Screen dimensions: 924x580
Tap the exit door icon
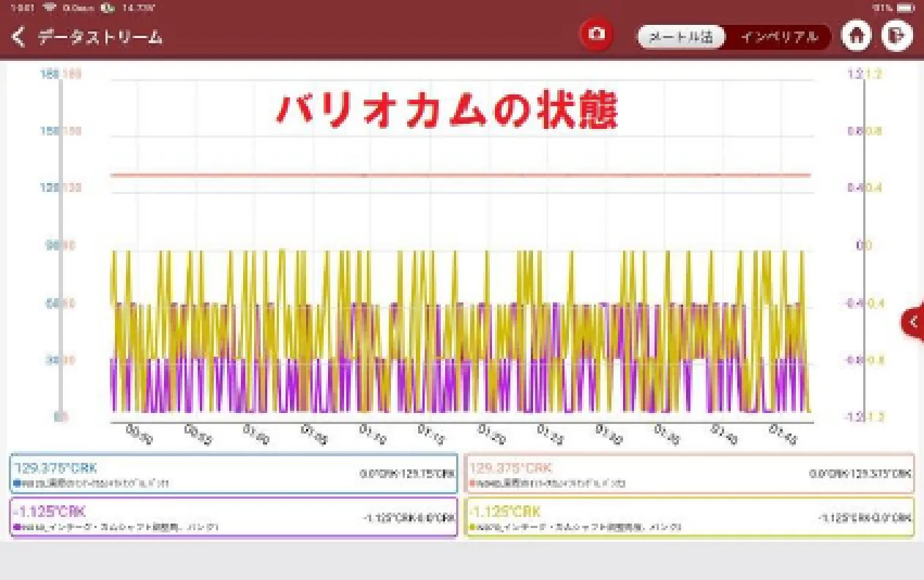(897, 36)
